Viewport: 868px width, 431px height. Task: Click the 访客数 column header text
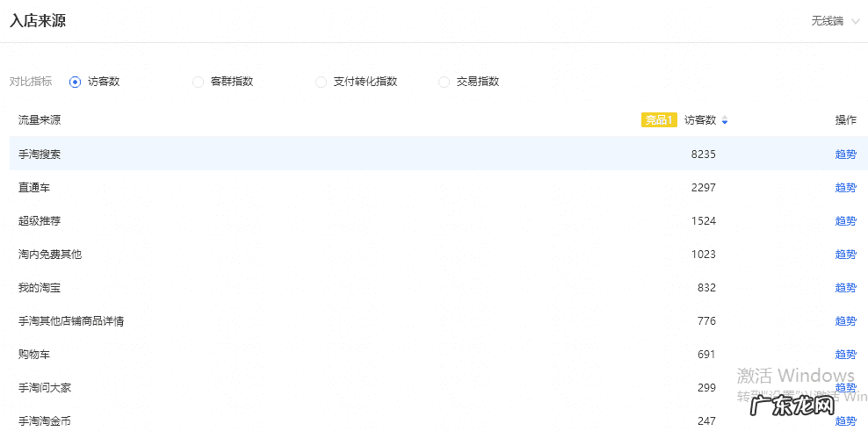[x=700, y=120]
